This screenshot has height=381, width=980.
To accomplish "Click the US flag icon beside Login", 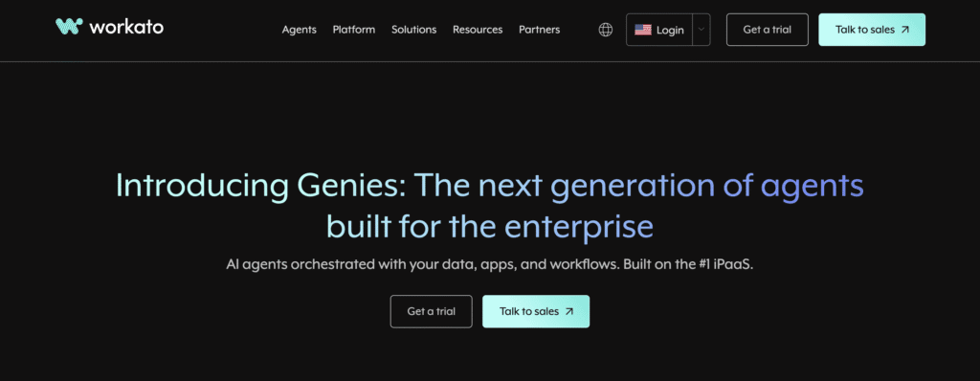I will tap(643, 30).
